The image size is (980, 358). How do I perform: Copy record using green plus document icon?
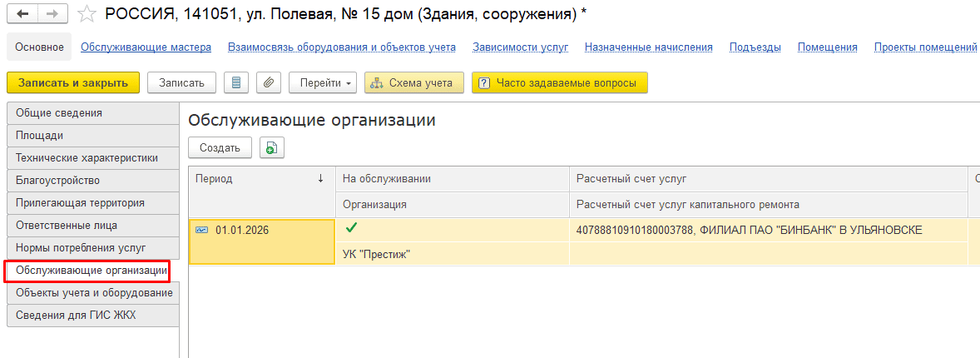271,147
